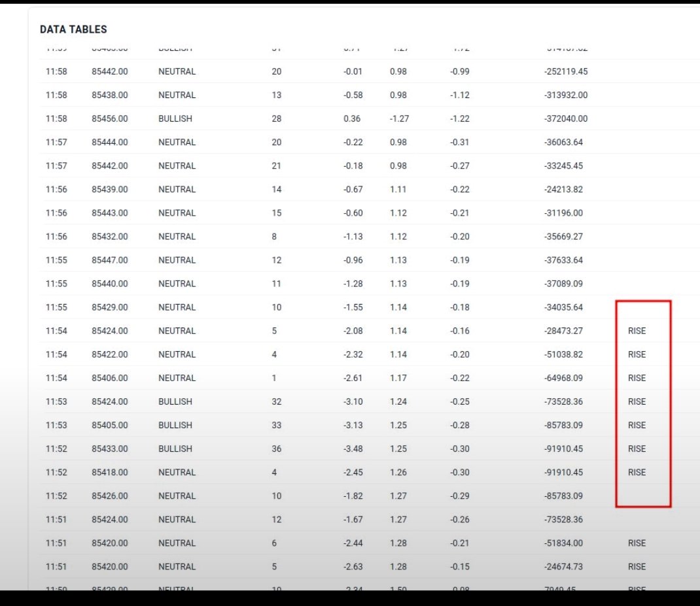Select value -252119.45

click(566, 71)
